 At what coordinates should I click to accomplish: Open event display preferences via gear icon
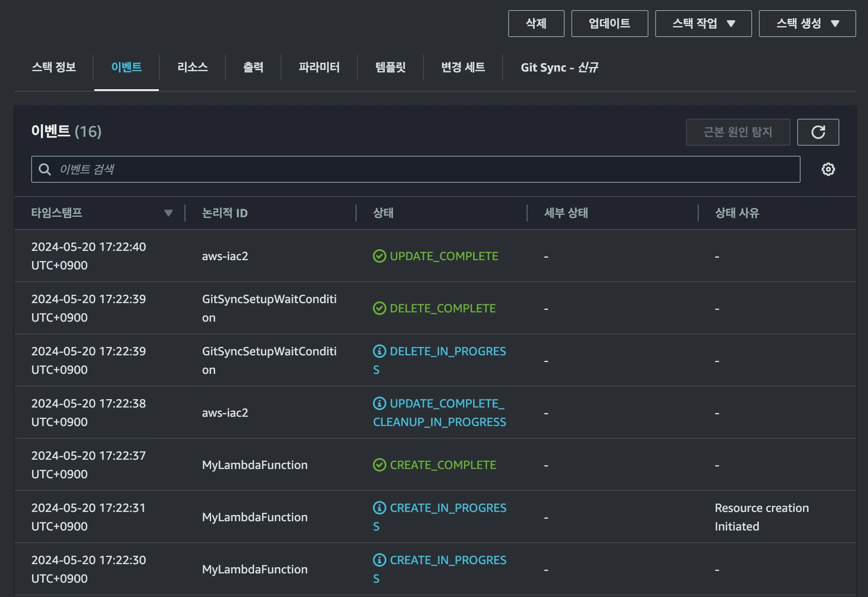(x=828, y=169)
